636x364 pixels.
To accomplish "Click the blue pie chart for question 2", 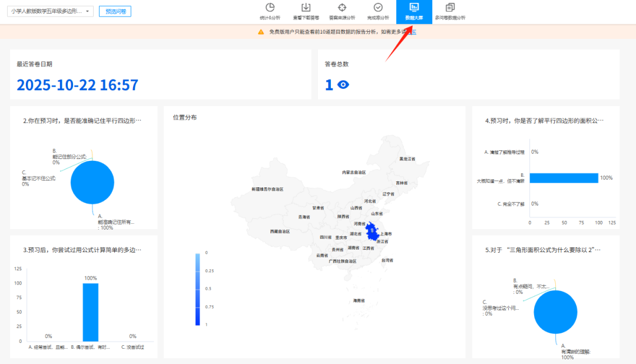I will pyautogui.click(x=91, y=183).
